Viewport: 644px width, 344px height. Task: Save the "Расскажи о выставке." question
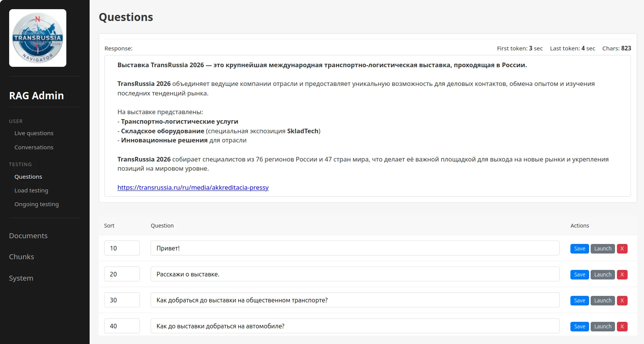pos(580,275)
